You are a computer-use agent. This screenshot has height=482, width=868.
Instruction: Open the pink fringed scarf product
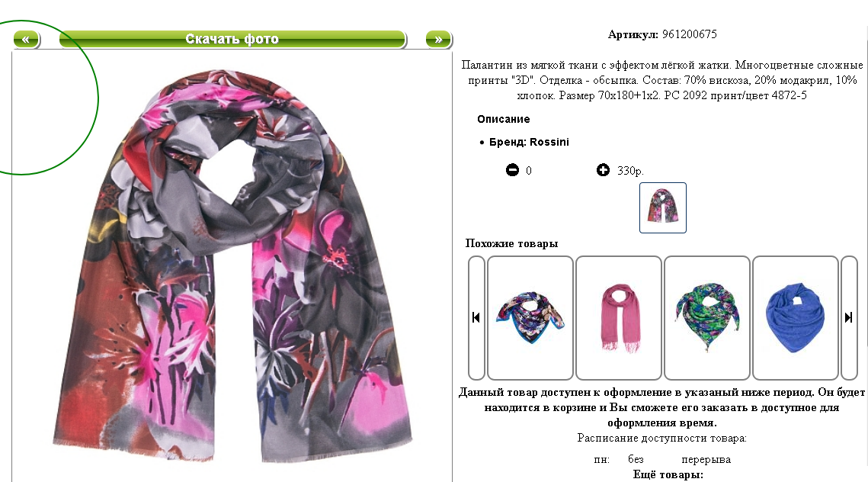[618, 317]
